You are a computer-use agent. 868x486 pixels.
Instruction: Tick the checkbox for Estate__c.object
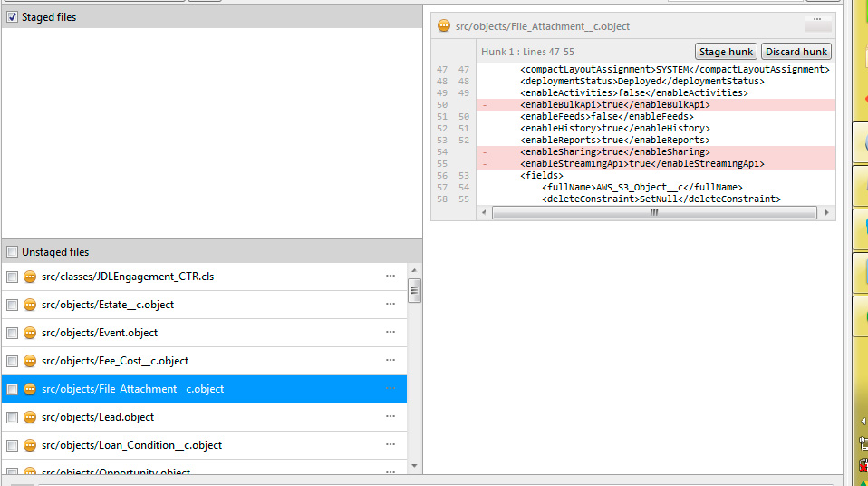pyautogui.click(x=13, y=305)
